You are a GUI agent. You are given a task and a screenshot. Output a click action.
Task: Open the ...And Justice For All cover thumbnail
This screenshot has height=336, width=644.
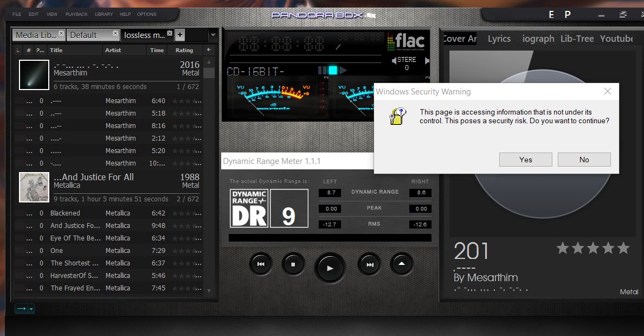[x=34, y=187]
